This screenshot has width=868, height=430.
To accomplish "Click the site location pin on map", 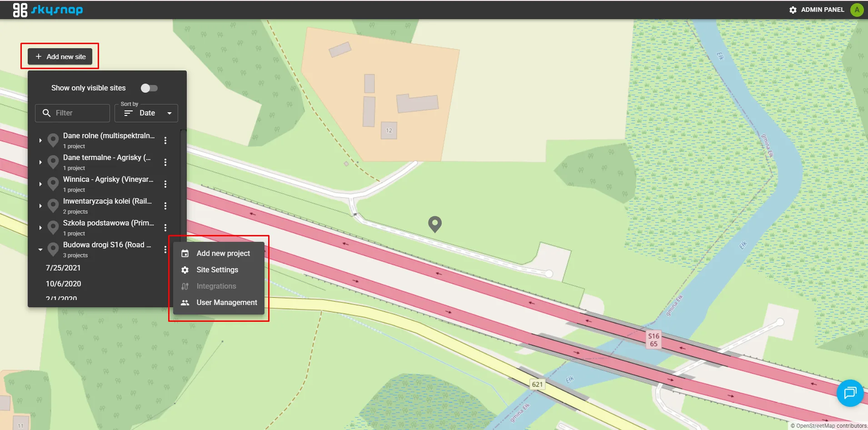I will click(435, 223).
